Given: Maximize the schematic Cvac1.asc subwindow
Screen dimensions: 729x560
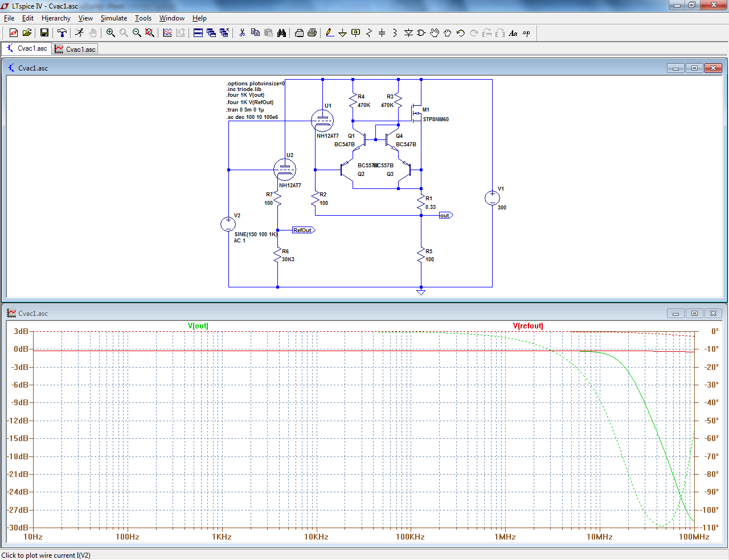Looking at the screenshot, I should [x=694, y=68].
